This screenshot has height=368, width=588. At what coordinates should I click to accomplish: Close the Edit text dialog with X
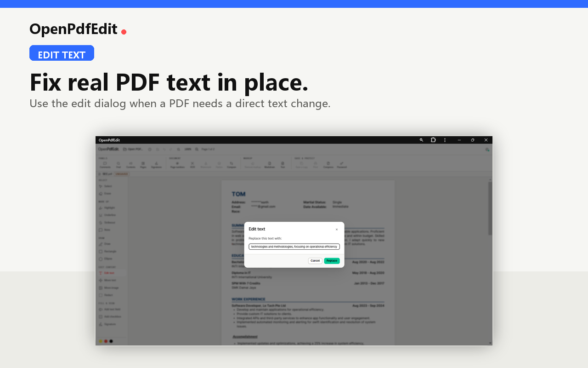click(x=336, y=230)
